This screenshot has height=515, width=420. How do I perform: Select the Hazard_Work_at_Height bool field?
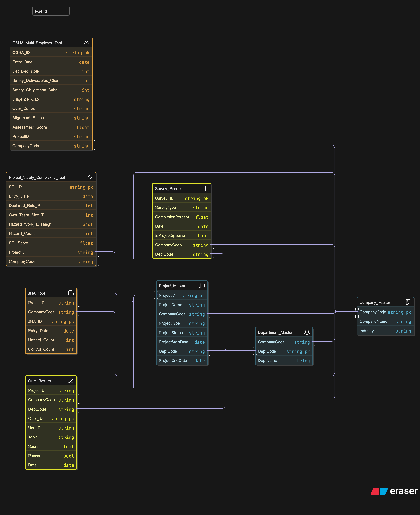(x=51, y=224)
